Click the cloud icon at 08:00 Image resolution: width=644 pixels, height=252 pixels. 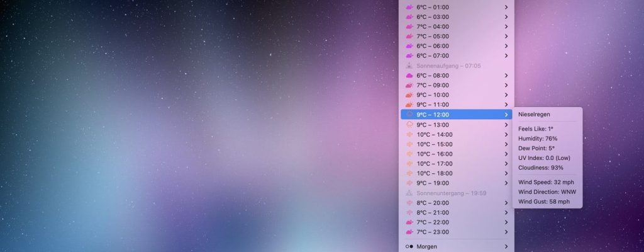coord(409,76)
